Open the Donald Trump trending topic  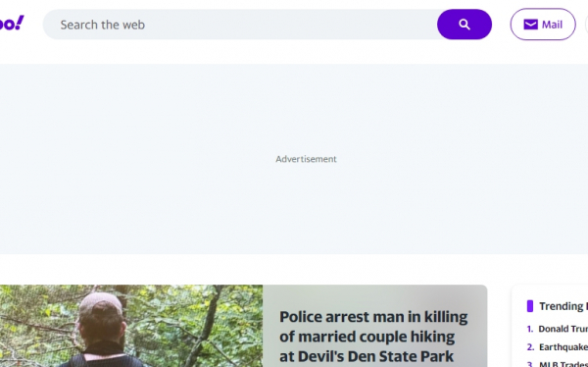(x=563, y=329)
